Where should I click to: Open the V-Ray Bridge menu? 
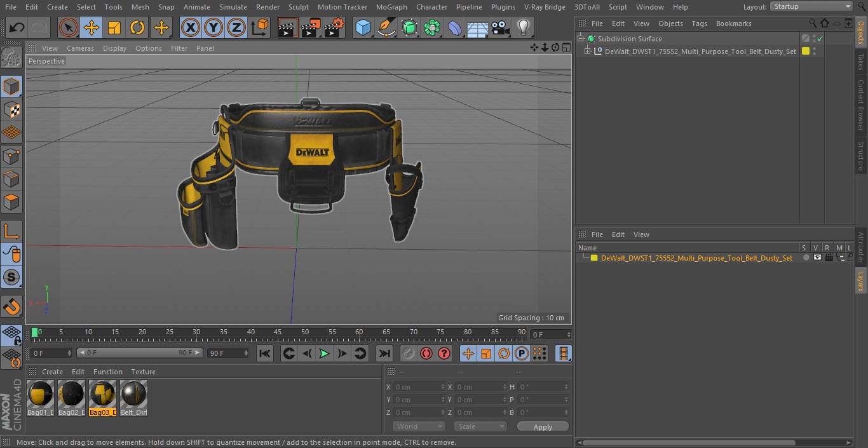[x=545, y=7]
